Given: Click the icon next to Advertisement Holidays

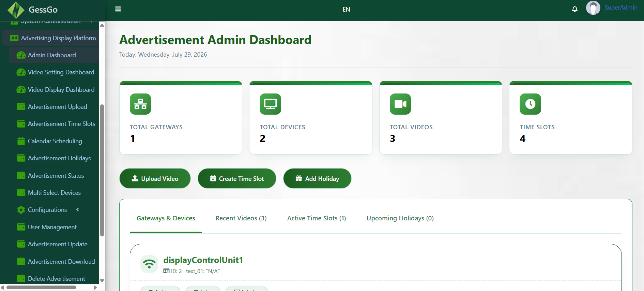Looking at the screenshot, I should click(21, 158).
